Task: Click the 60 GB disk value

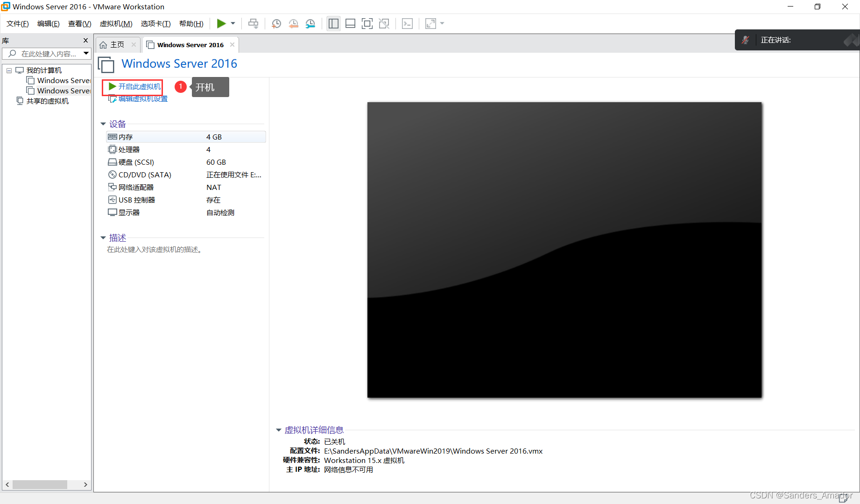Action: pos(216,162)
